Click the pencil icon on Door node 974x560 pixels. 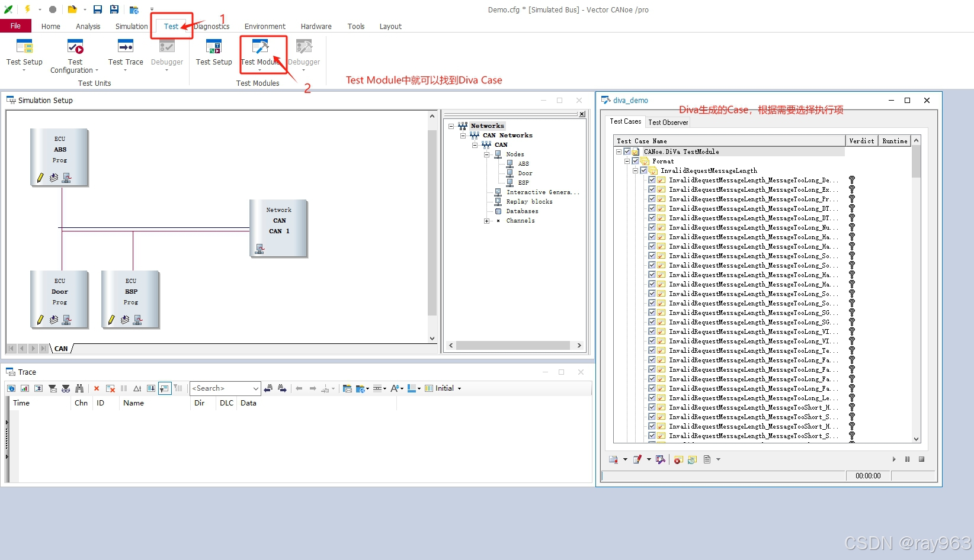click(x=40, y=320)
